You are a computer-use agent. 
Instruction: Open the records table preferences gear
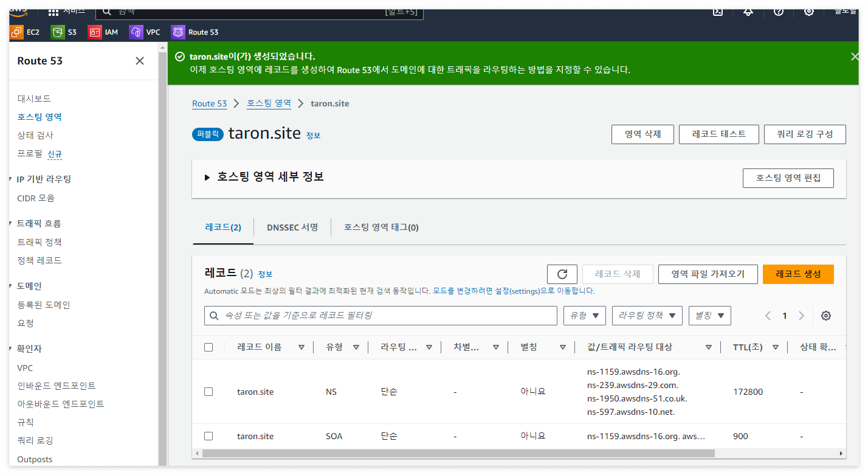point(825,316)
